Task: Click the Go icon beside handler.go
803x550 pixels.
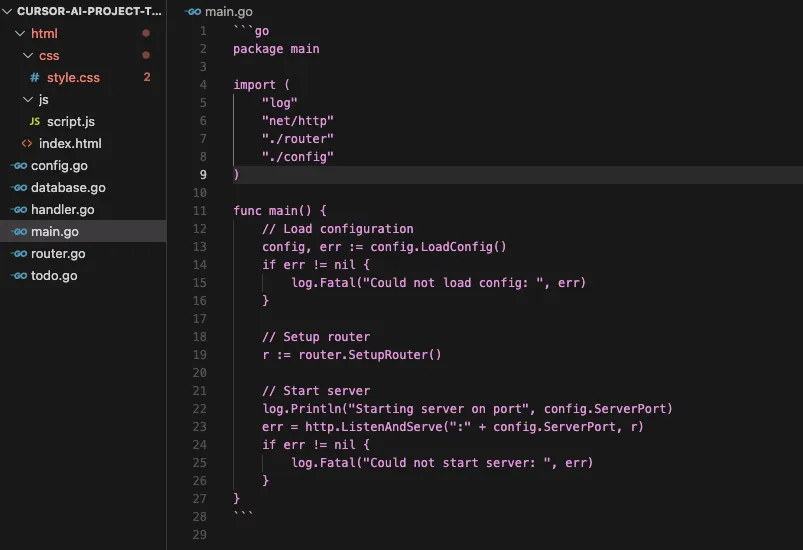Action: coord(19,209)
